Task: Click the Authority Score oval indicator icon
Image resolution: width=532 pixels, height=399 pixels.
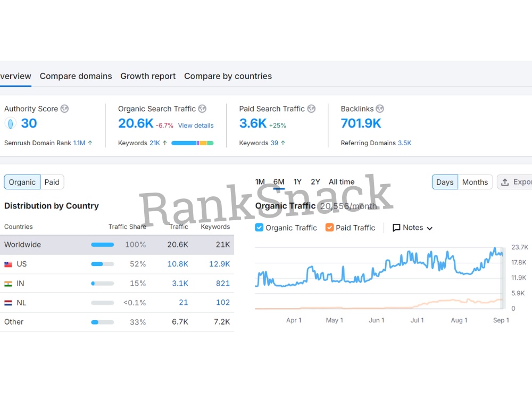Action: pos(11,123)
